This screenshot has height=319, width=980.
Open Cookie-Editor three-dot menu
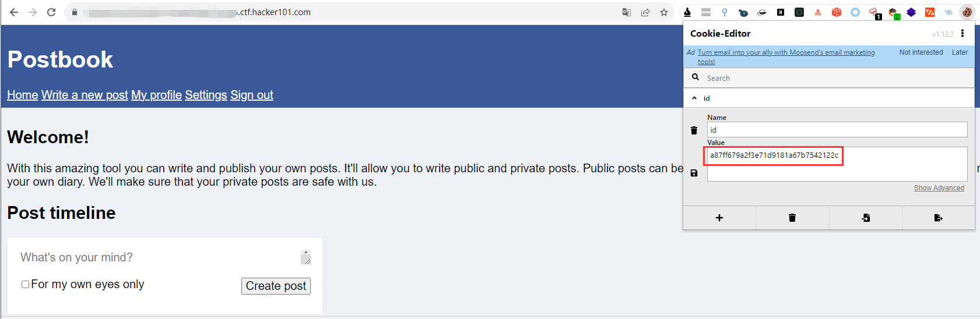(963, 33)
